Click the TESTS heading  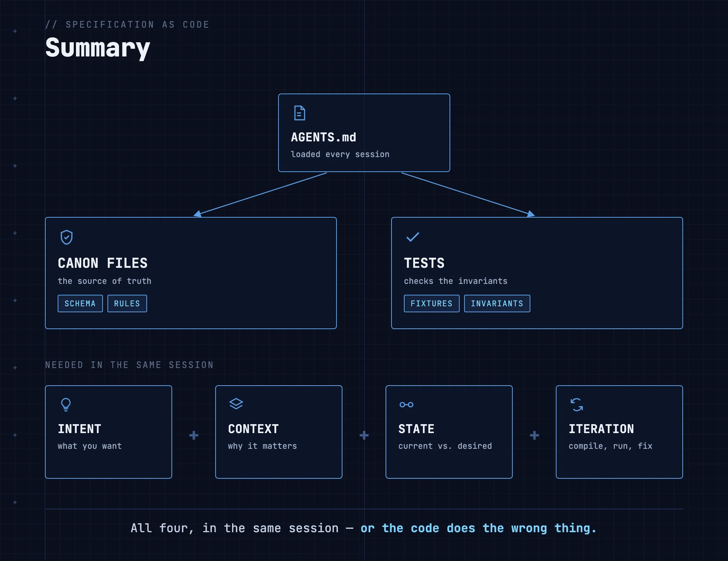[424, 263]
